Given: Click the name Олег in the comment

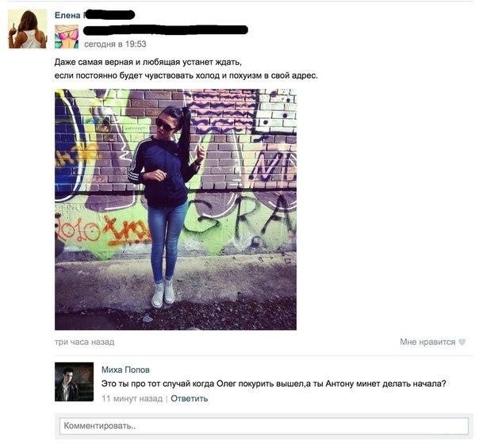Looking at the screenshot, I should [226, 384].
